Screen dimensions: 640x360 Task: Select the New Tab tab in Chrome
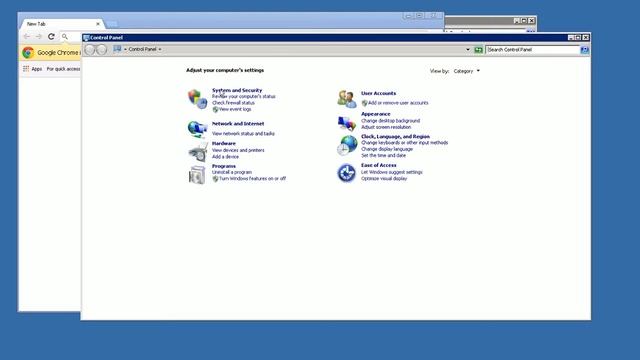point(61,24)
